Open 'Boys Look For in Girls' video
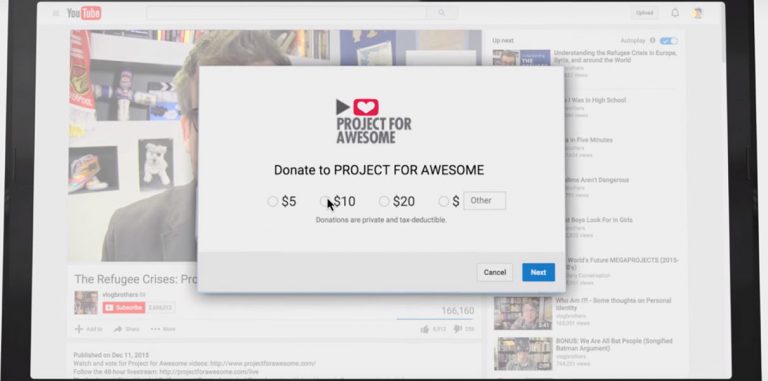The image size is (768, 381). coord(598,220)
